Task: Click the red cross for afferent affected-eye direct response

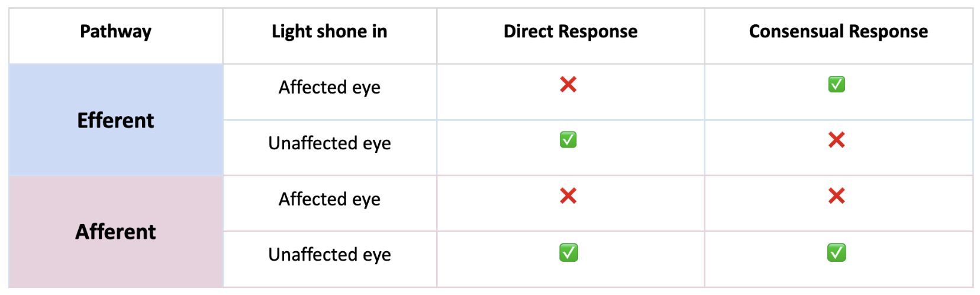Action: click(568, 196)
